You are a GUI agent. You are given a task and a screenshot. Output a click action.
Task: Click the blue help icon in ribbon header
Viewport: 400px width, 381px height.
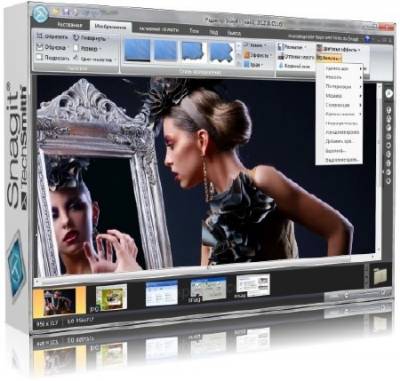pyautogui.click(x=367, y=39)
